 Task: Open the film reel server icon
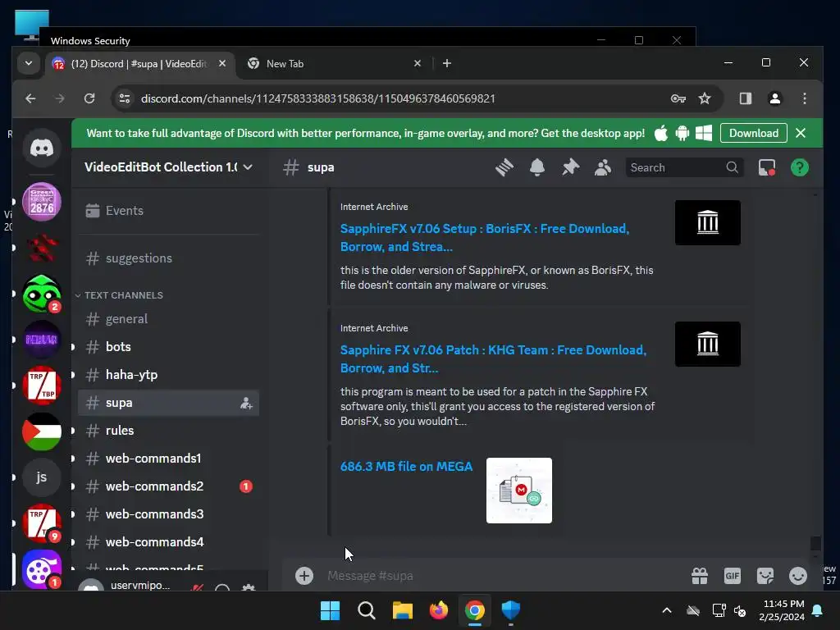tap(41, 569)
